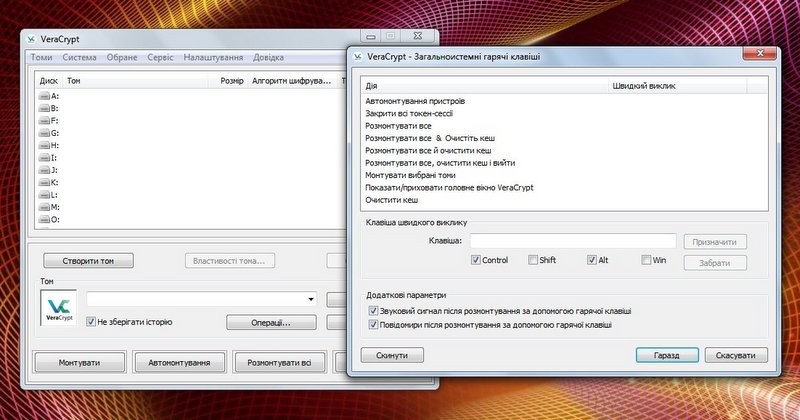Click the Том column header
This screenshot has width=800, height=420.
pos(136,81)
